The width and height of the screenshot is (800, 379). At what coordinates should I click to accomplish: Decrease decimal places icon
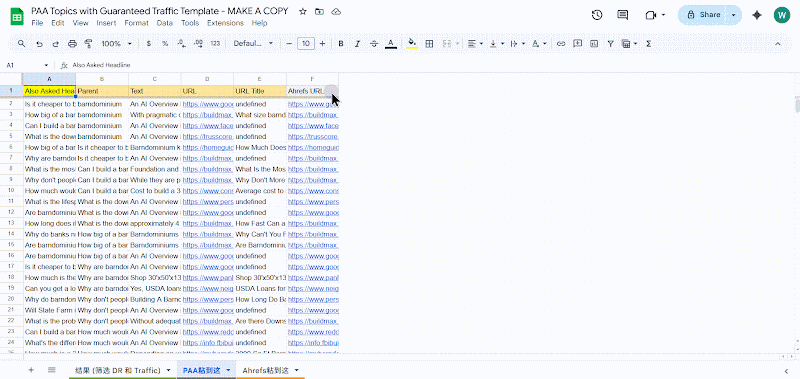[182, 44]
